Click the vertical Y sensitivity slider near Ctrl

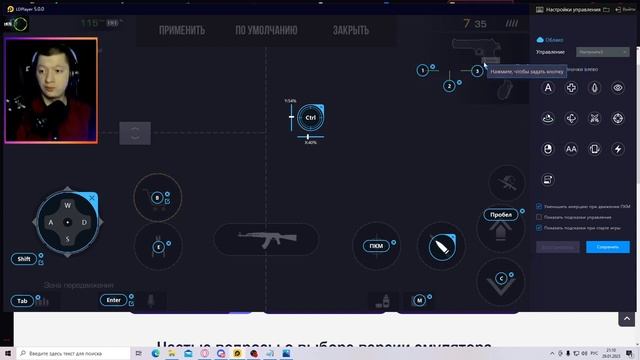tap(291, 117)
